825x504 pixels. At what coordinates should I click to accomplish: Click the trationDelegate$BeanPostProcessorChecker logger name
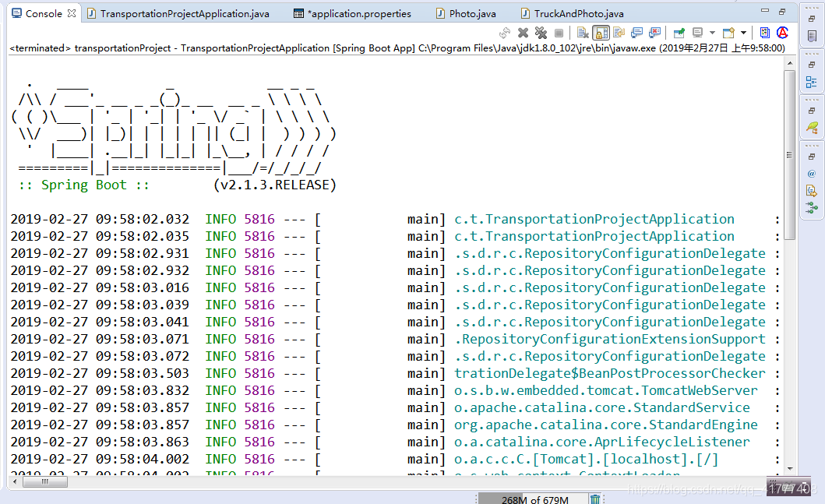(610, 374)
